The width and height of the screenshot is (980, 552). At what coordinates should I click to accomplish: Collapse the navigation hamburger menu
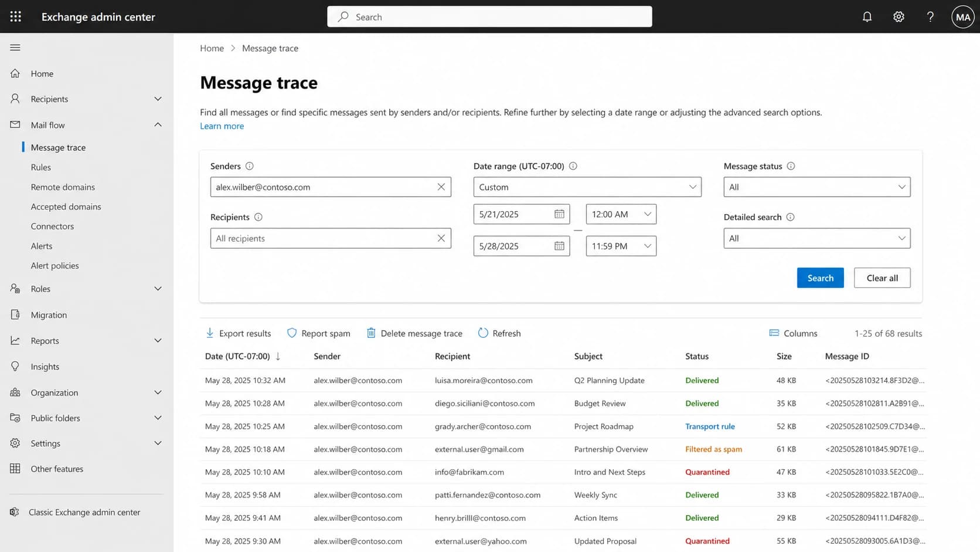(x=15, y=48)
